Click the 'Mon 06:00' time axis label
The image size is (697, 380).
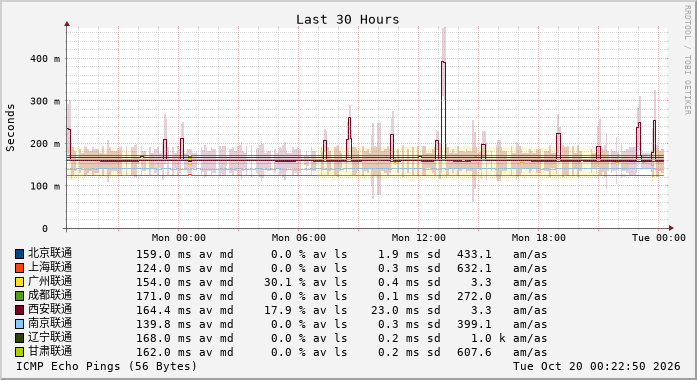pos(299,238)
